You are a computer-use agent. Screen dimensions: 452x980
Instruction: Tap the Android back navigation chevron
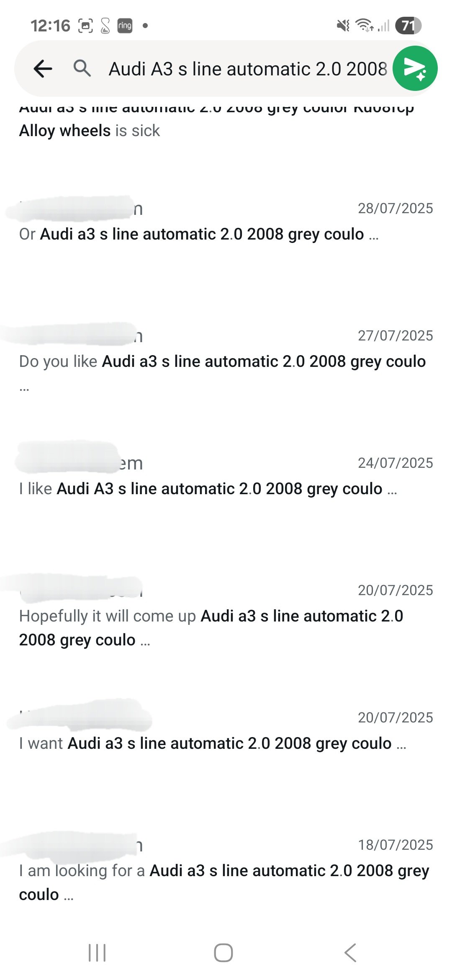[350, 953]
